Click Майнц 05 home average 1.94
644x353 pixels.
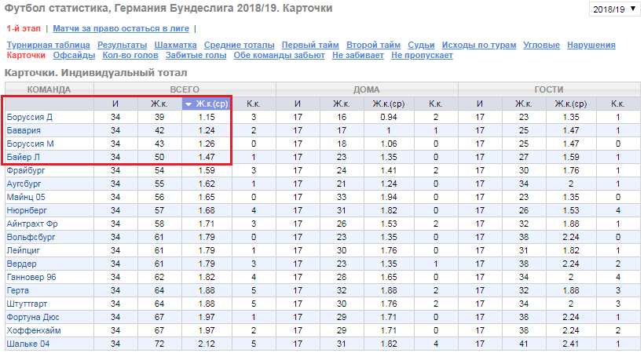click(x=389, y=198)
